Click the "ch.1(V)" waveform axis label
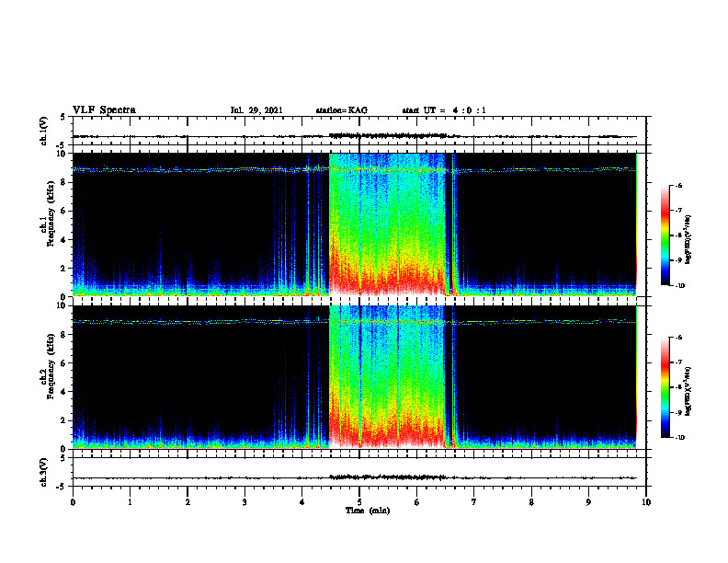 [x=44, y=131]
